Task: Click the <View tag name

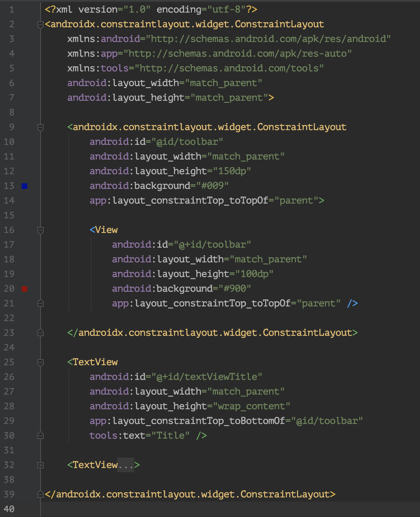Action: (104, 230)
